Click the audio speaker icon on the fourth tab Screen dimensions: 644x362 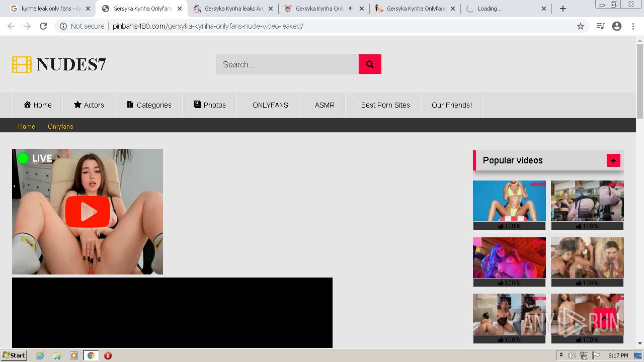coord(351,9)
